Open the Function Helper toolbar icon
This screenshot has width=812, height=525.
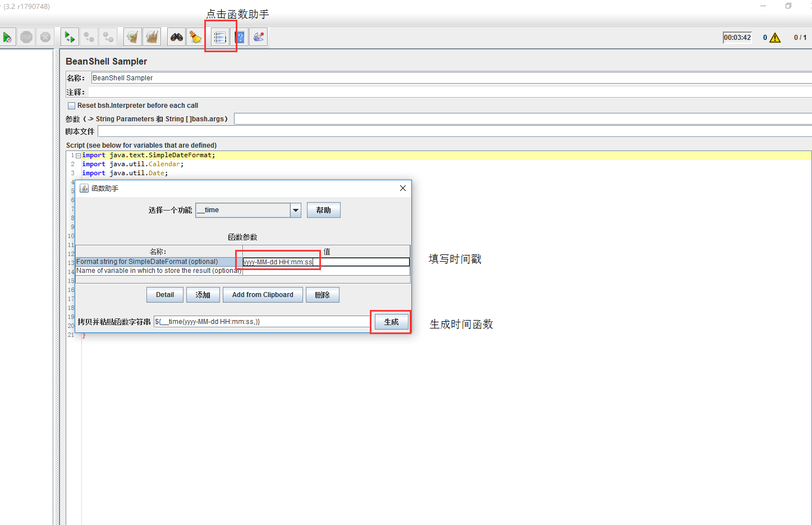tap(220, 37)
